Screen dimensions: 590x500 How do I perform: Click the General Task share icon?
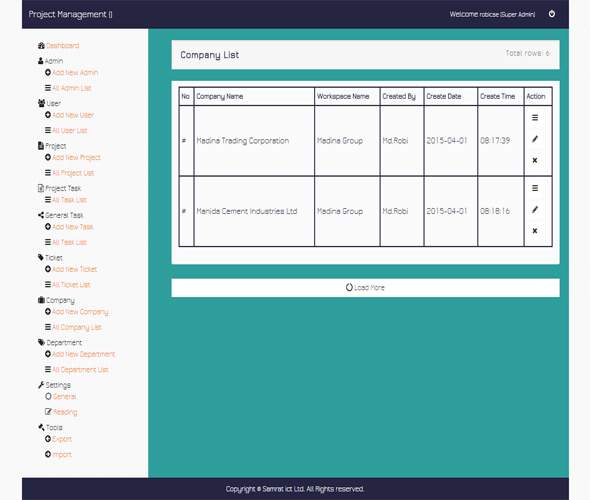click(41, 215)
